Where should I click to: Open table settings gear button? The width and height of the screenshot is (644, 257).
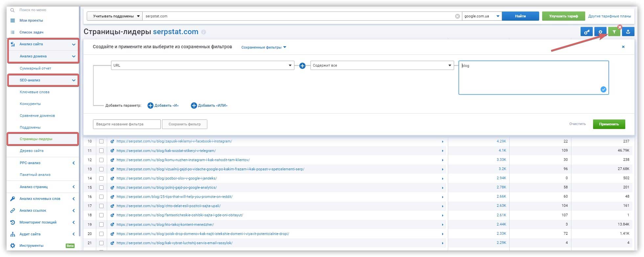click(600, 32)
